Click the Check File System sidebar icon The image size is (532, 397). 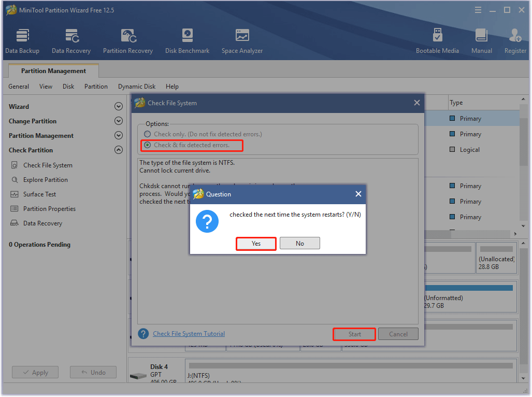tap(15, 165)
